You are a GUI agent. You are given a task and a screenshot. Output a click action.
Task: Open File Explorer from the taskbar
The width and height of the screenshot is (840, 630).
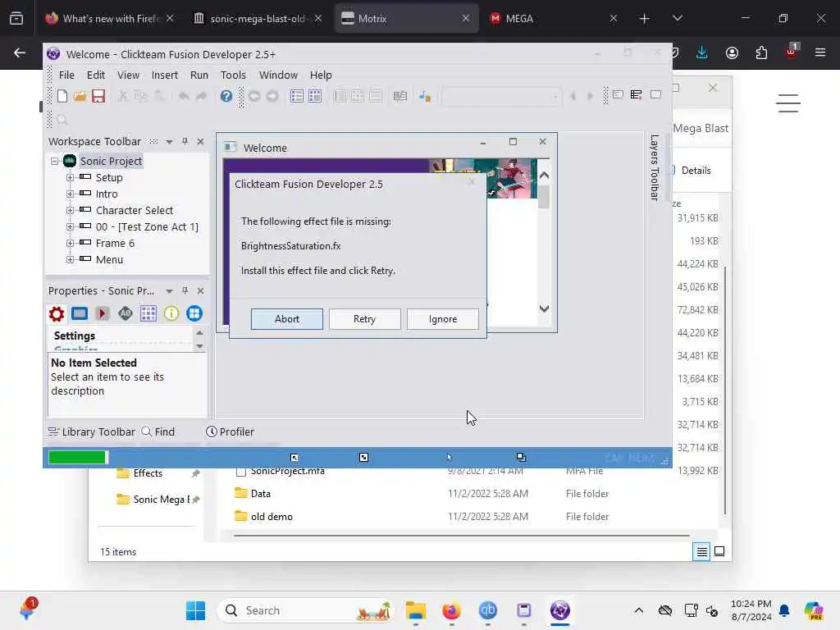point(416,610)
